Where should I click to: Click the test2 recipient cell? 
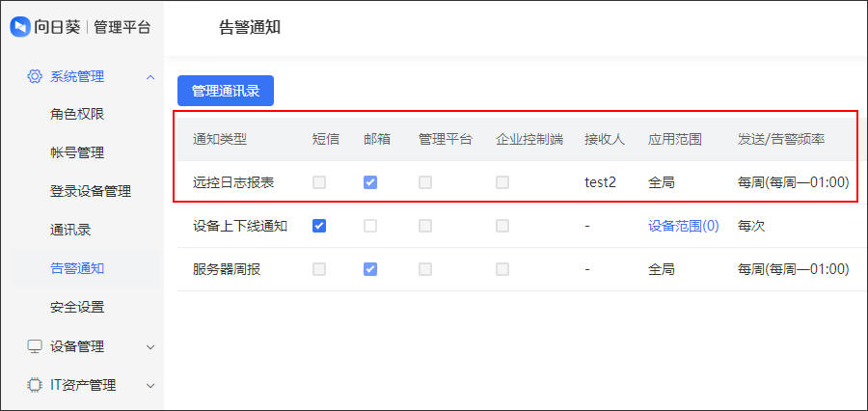[600, 182]
